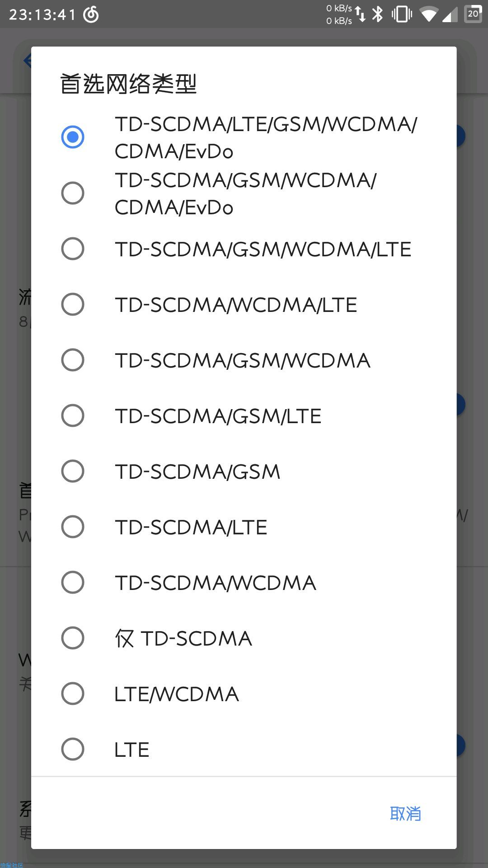This screenshot has width=488, height=868.
Task: Tap the Bluetooth status bar icon
Action: click(x=377, y=14)
